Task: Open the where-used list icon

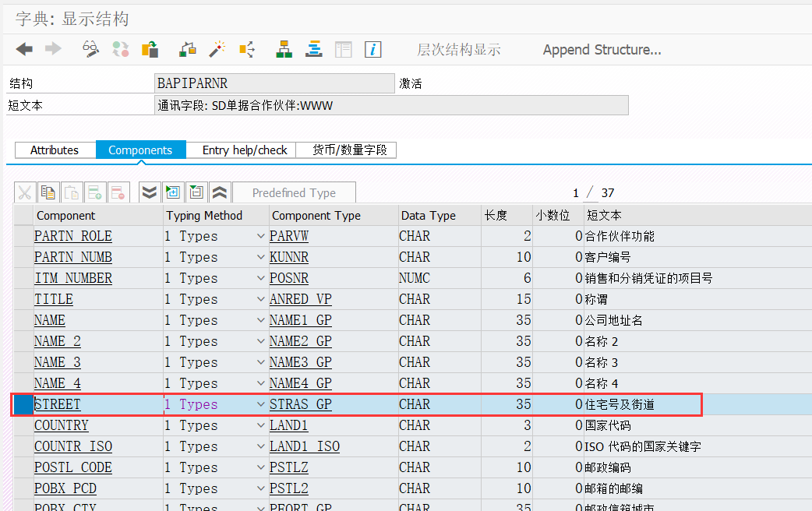Action: 246,49
